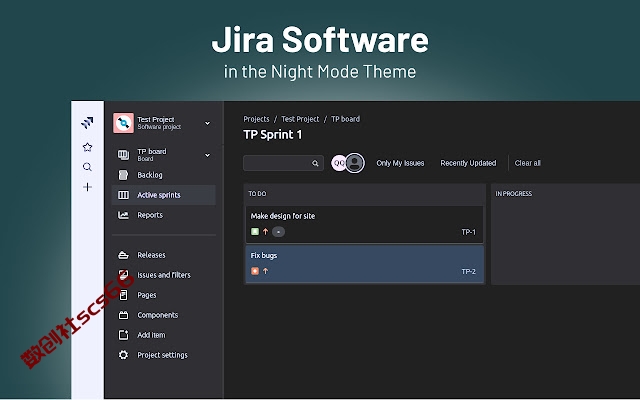Open Project settings
Image resolution: width=640 pixels, height=400 pixels.
tap(164, 355)
